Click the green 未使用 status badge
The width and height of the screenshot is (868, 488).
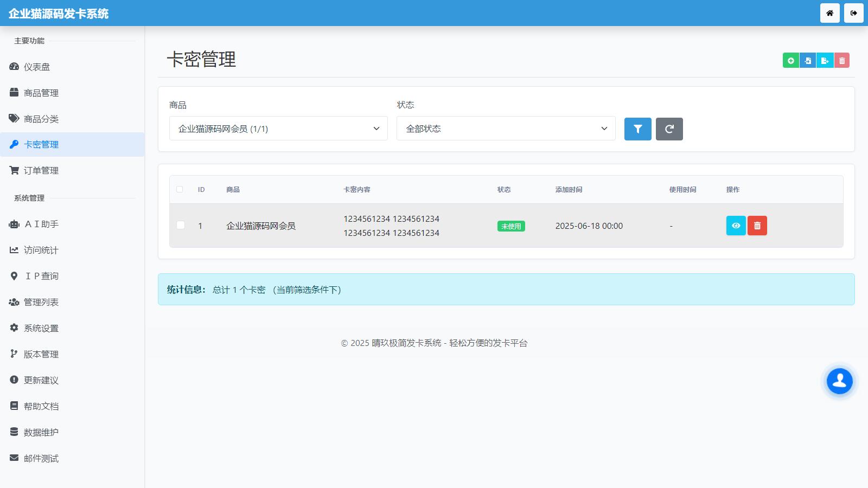pyautogui.click(x=510, y=226)
